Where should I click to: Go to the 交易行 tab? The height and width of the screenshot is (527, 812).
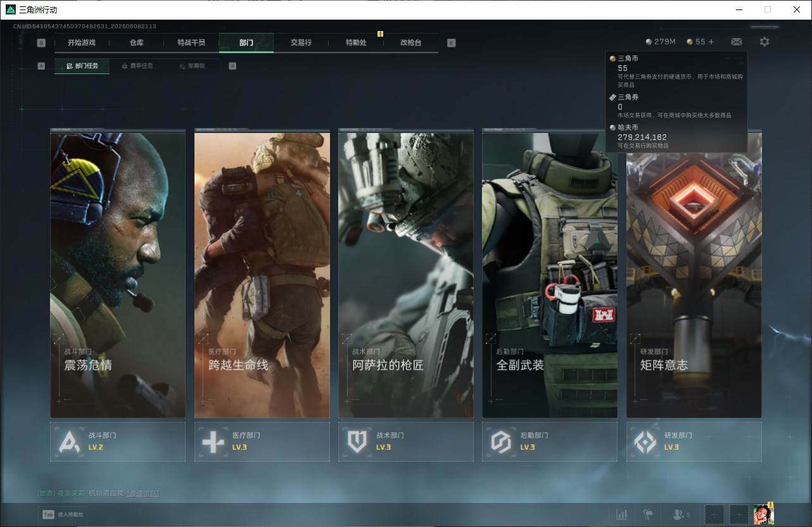pos(301,42)
